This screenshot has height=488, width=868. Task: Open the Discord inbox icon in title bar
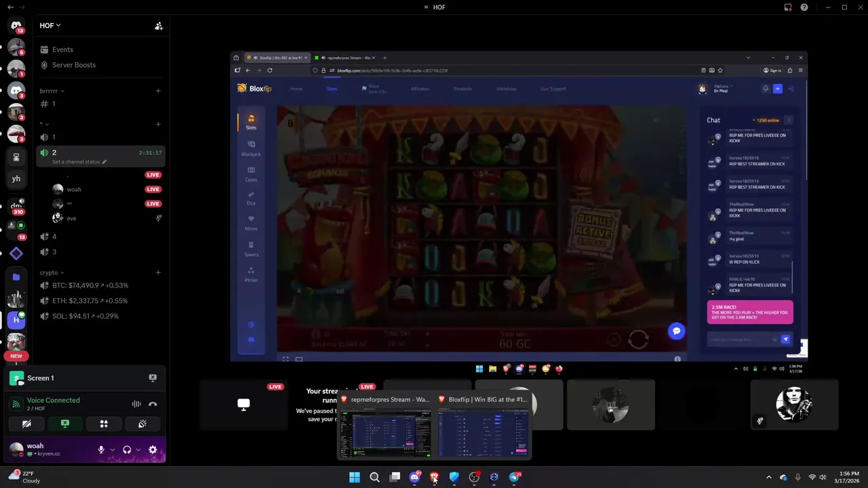point(788,7)
